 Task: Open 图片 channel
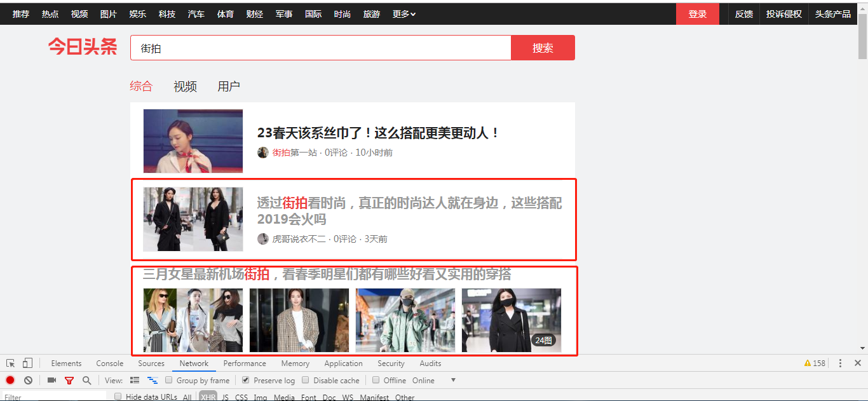pyautogui.click(x=109, y=14)
